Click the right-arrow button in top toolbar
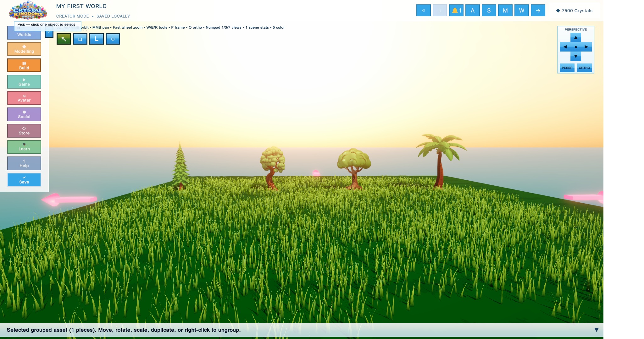 (x=538, y=10)
